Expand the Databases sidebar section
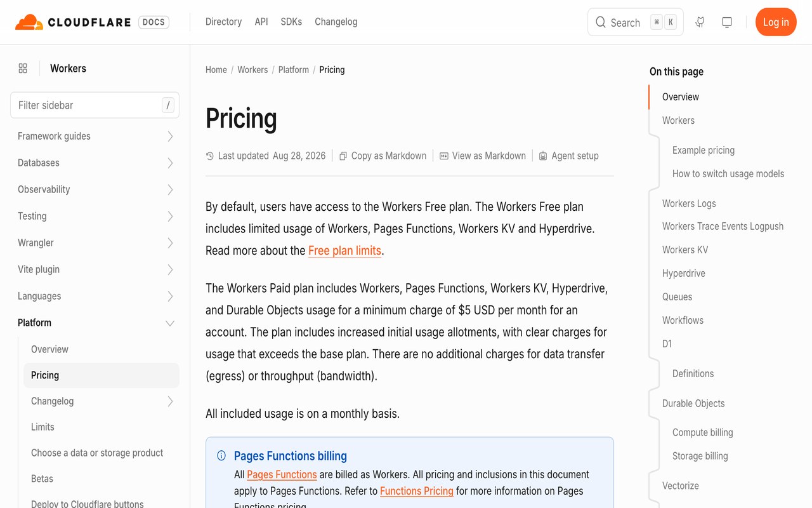Image resolution: width=812 pixels, height=508 pixels. point(95,163)
